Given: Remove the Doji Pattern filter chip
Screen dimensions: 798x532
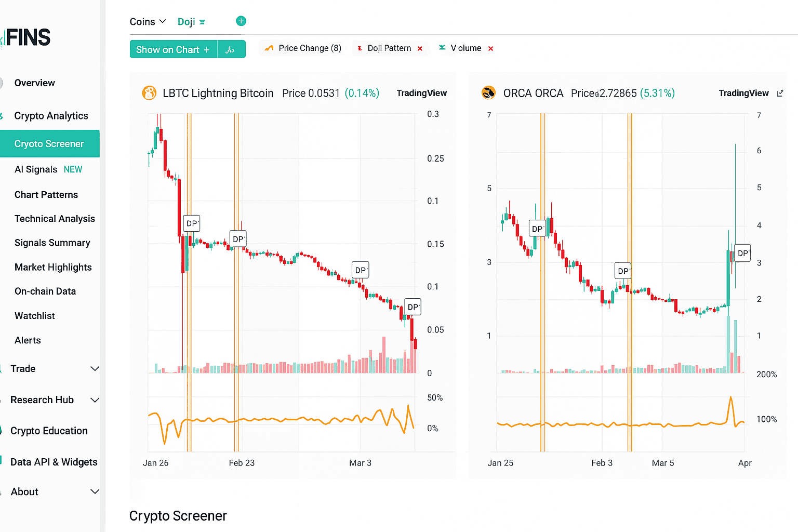Looking at the screenshot, I should tap(420, 49).
